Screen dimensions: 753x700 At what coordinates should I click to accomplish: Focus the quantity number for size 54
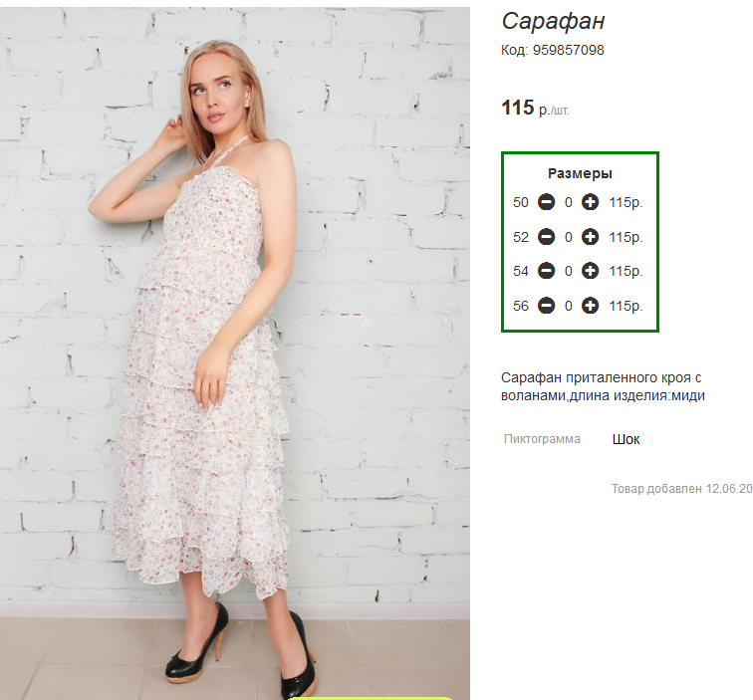click(569, 271)
